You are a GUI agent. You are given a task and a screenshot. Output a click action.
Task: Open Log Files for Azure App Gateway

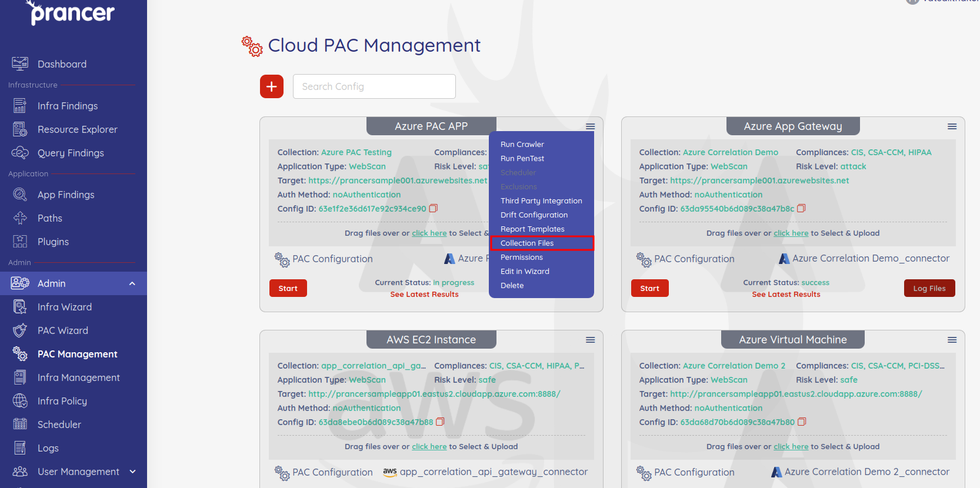pos(929,288)
